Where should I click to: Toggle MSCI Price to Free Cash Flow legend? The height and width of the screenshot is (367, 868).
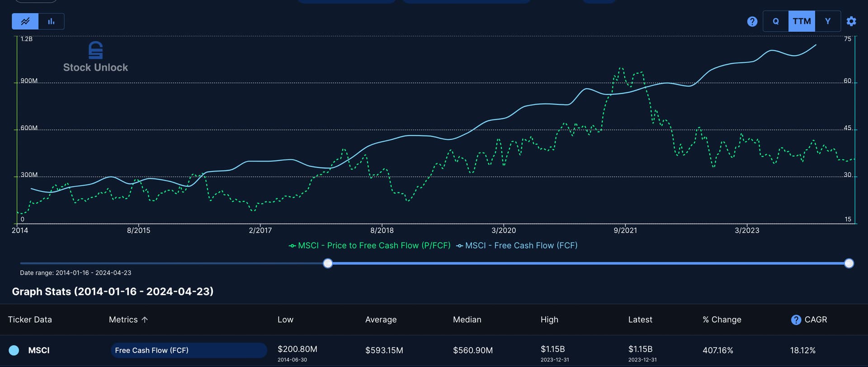point(369,245)
